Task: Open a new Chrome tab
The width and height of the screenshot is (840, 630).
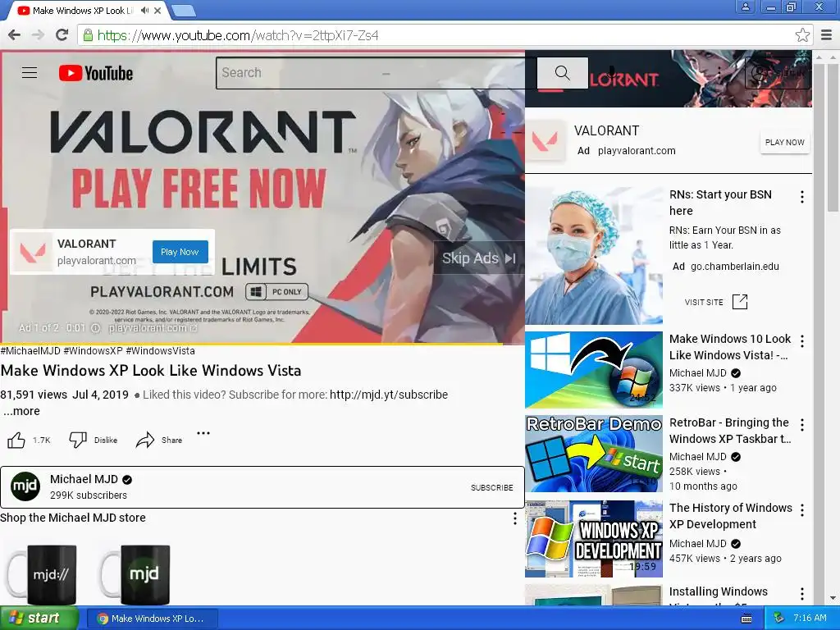Action: (x=184, y=10)
